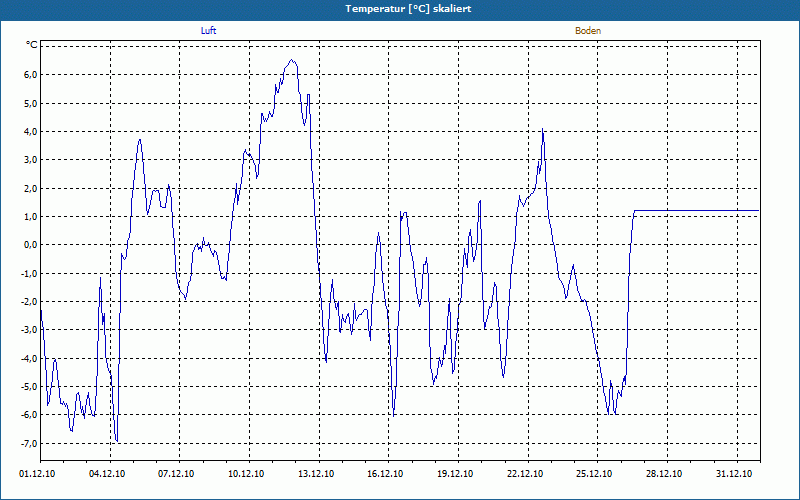The image size is (800, 500).
Task: Click the -4,0 y-axis value
Action: (x=30, y=358)
